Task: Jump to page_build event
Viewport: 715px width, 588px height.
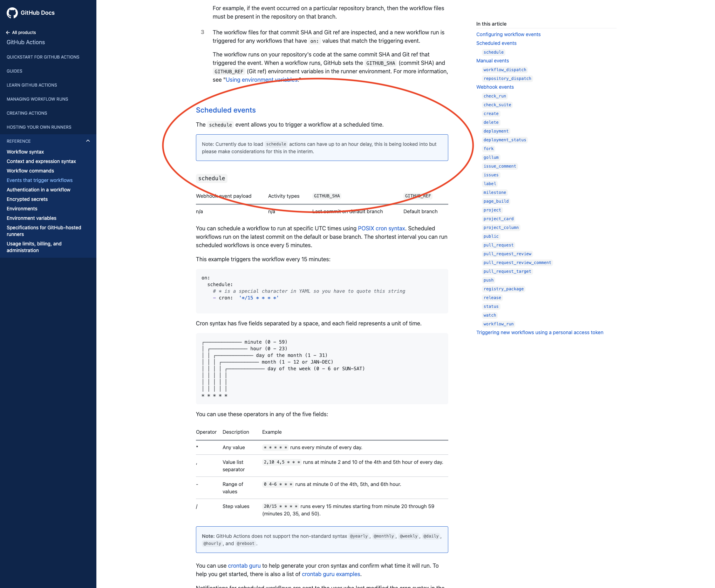Action: (496, 201)
